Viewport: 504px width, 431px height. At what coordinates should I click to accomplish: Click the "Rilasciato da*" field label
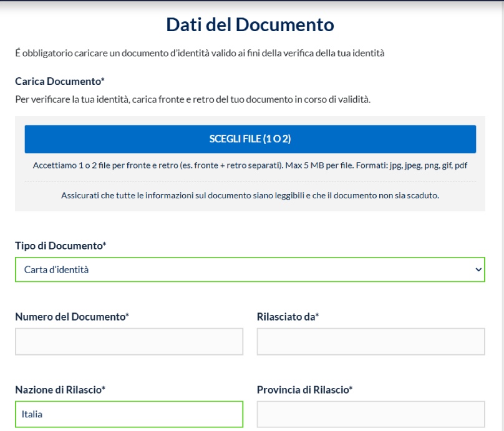click(x=288, y=317)
